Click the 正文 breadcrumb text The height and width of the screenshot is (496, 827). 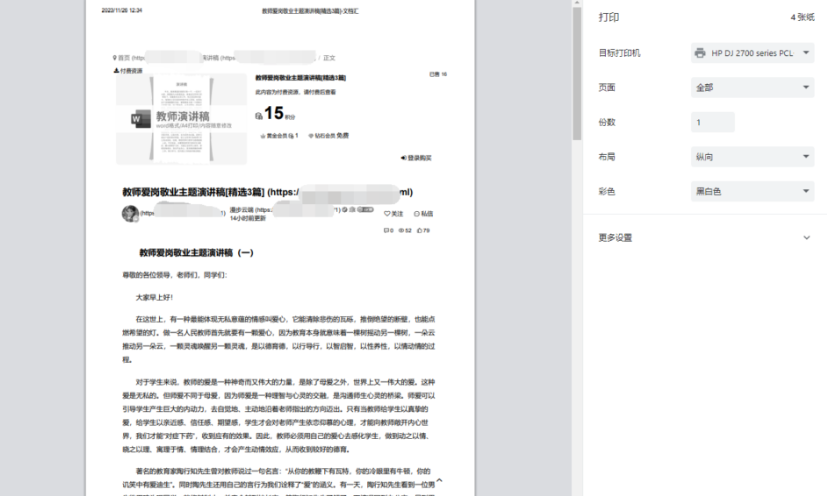point(329,58)
